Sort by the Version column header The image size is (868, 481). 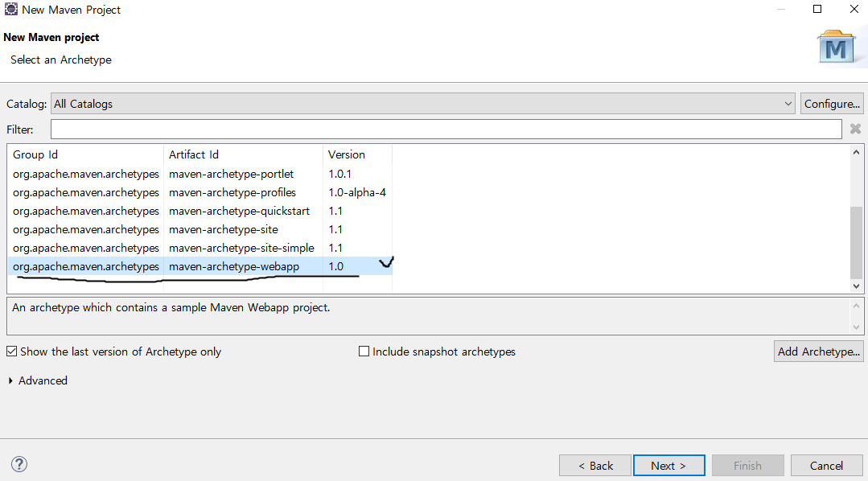357,154
